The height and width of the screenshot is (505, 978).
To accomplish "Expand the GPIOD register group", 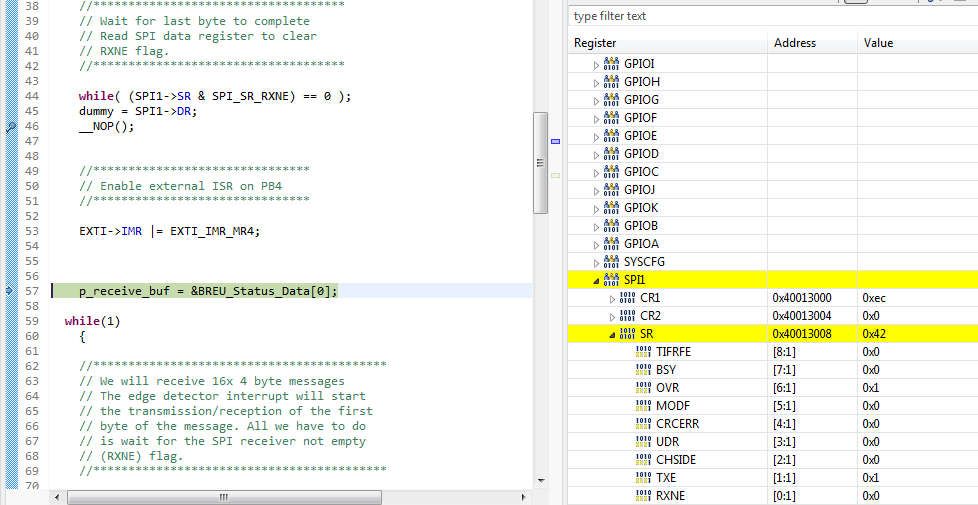I will [596, 155].
